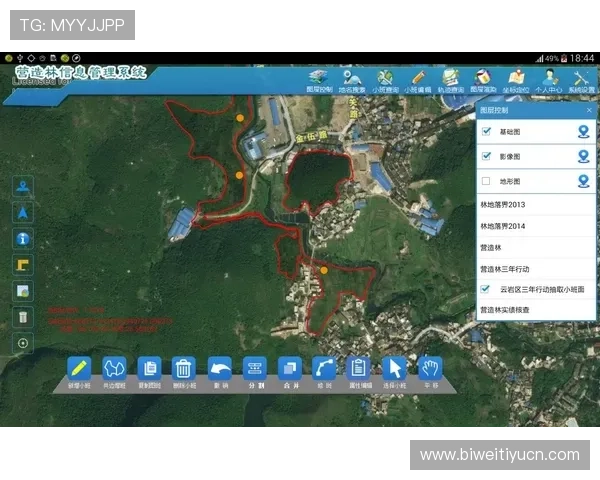Viewport: 600px width, 480px height.
Task: Choose the 分割 split tool
Action: (x=254, y=369)
